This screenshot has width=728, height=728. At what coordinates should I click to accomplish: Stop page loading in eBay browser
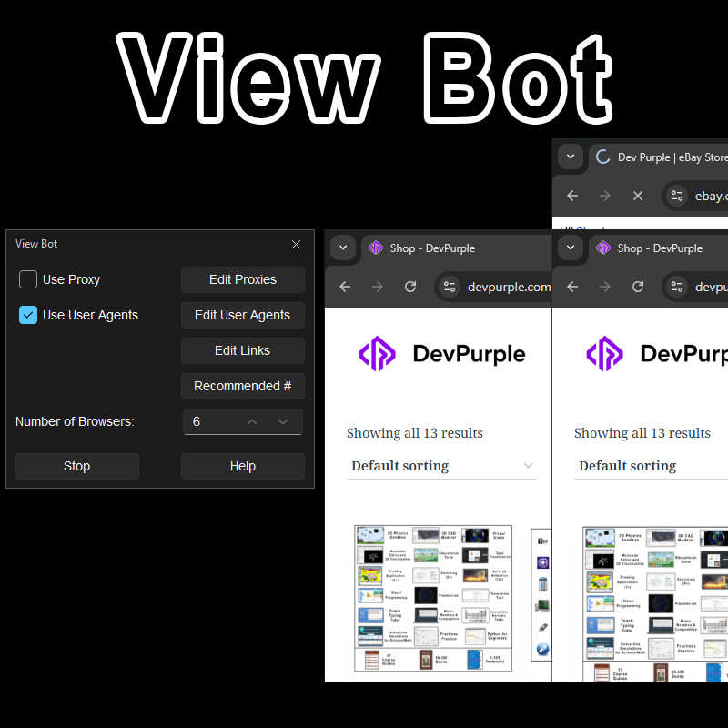pyautogui.click(x=638, y=196)
